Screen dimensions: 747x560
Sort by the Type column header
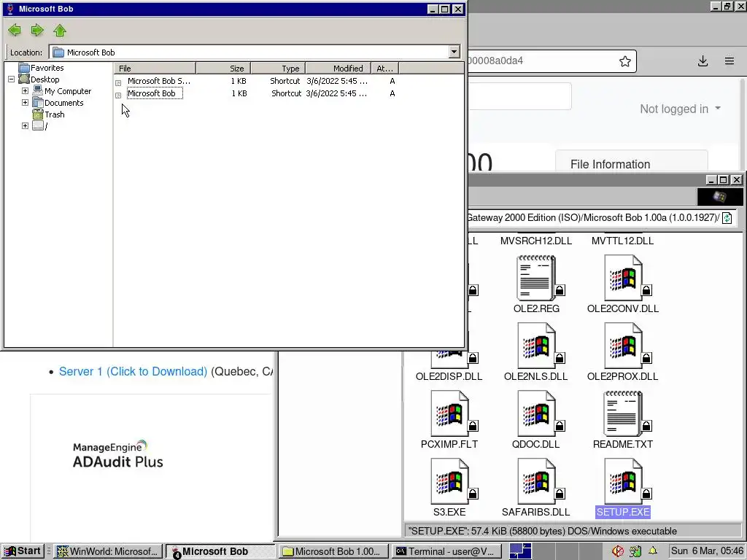point(278,68)
